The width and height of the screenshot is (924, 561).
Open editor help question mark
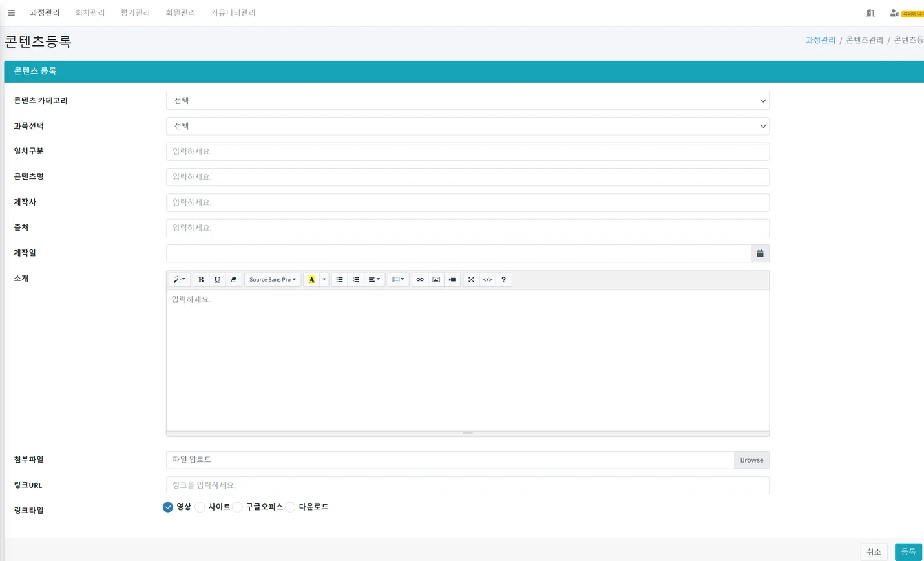tap(503, 280)
